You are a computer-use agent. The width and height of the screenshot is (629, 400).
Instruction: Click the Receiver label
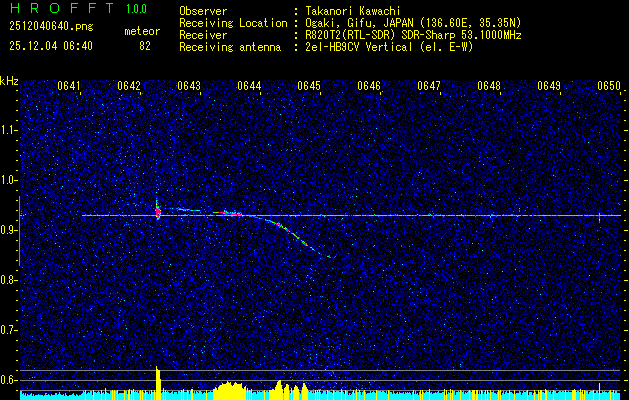(x=203, y=35)
